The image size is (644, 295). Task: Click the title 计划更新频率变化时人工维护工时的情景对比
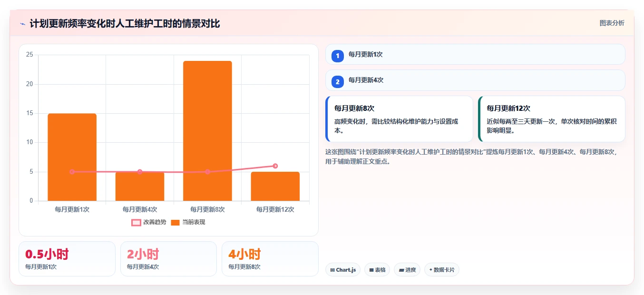pyautogui.click(x=125, y=23)
